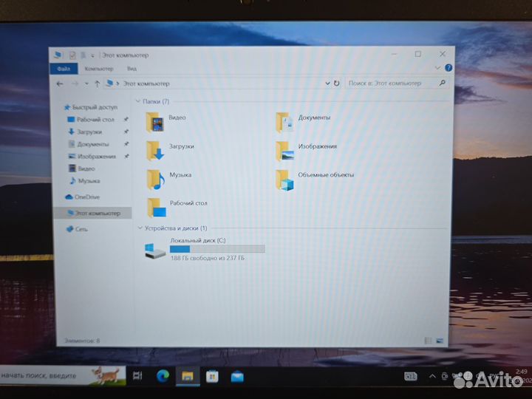Refresh the Этот компьютер view

(x=337, y=83)
